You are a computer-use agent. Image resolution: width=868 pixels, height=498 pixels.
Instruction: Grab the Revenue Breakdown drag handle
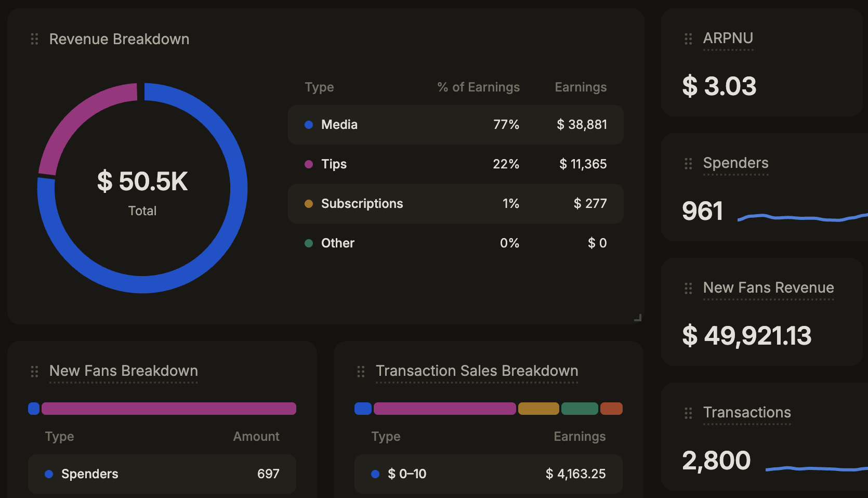pyautogui.click(x=34, y=39)
